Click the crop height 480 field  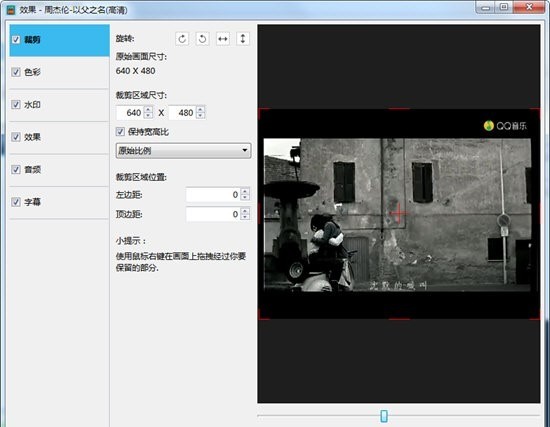pyautogui.click(x=182, y=113)
